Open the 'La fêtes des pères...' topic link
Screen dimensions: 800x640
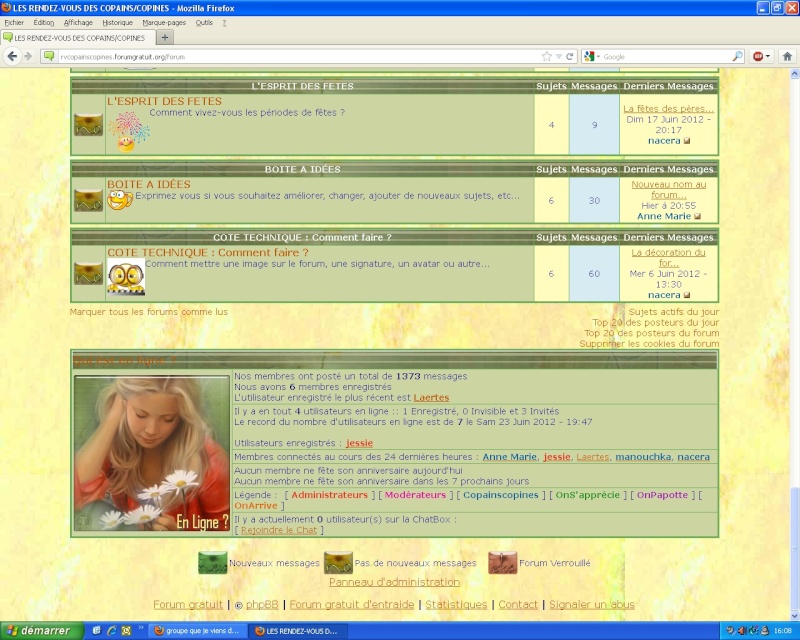pyautogui.click(x=668, y=109)
